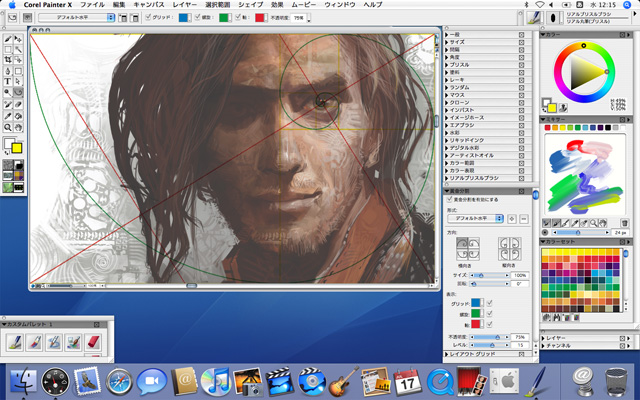
Task: Select the Magnifier tool in the toolbox
Action: point(8,128)
